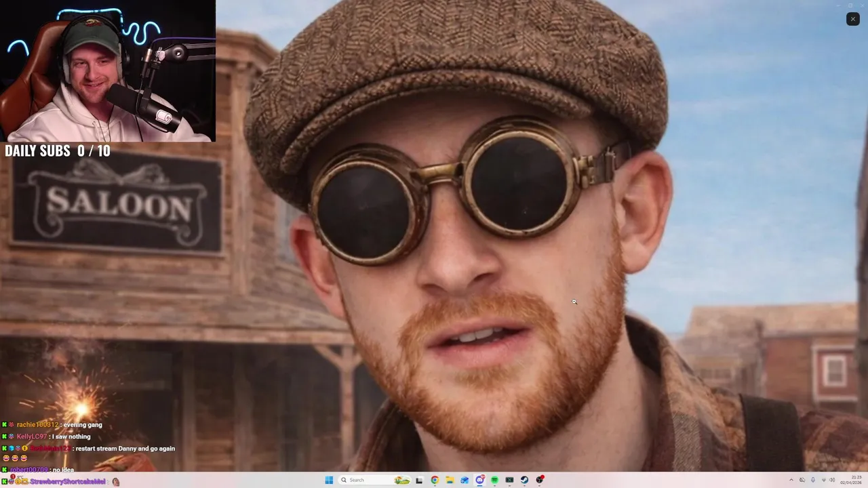Screen dimensions: 868x488
Task: Launch Google Chrome from taskbar
Action: pyautogui.click(x=435, y=480)
